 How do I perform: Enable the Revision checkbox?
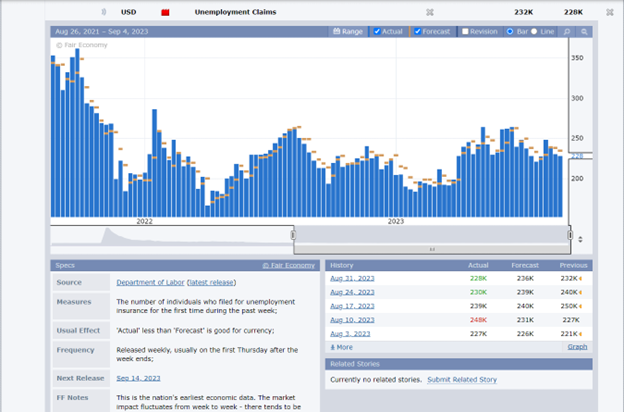pos(465,31)
